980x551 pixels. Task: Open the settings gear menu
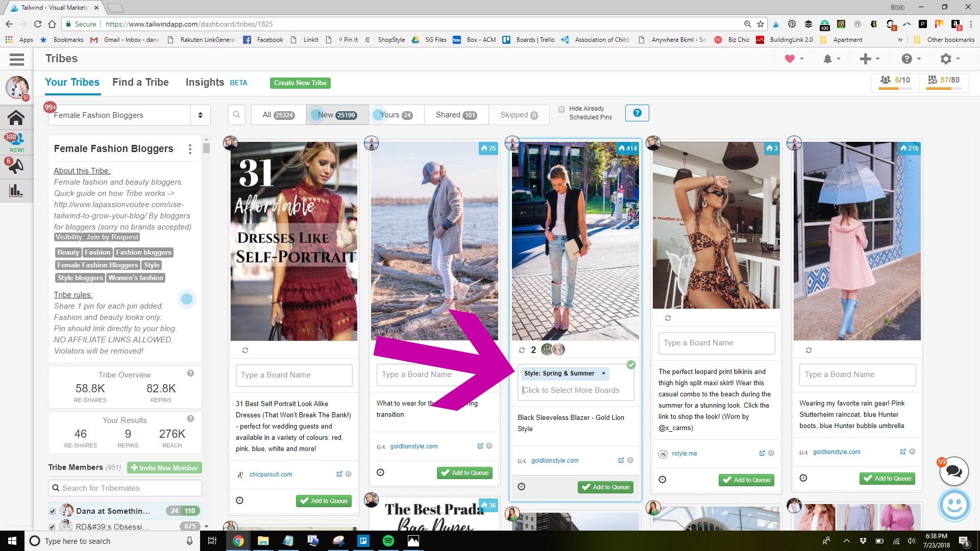(x=950, y=59)
